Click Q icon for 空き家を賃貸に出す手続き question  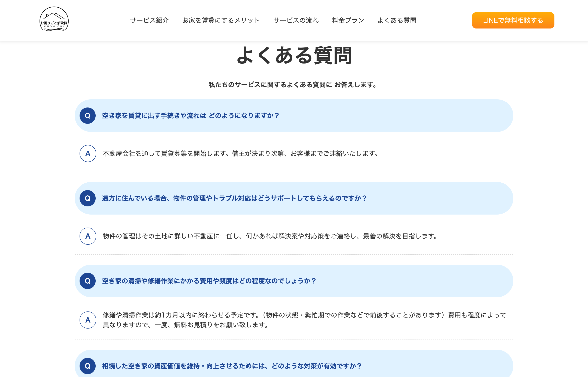(x=88, y=116)
